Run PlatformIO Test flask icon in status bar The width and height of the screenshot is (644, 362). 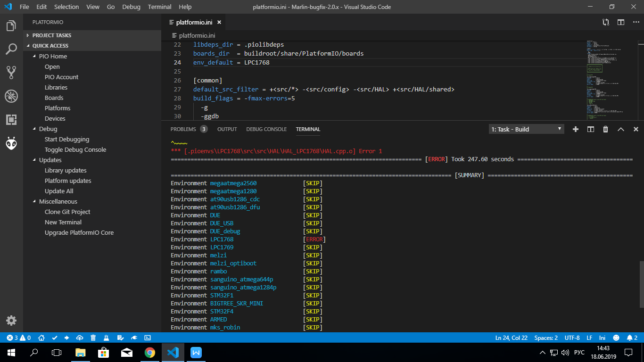click(107, 338)
